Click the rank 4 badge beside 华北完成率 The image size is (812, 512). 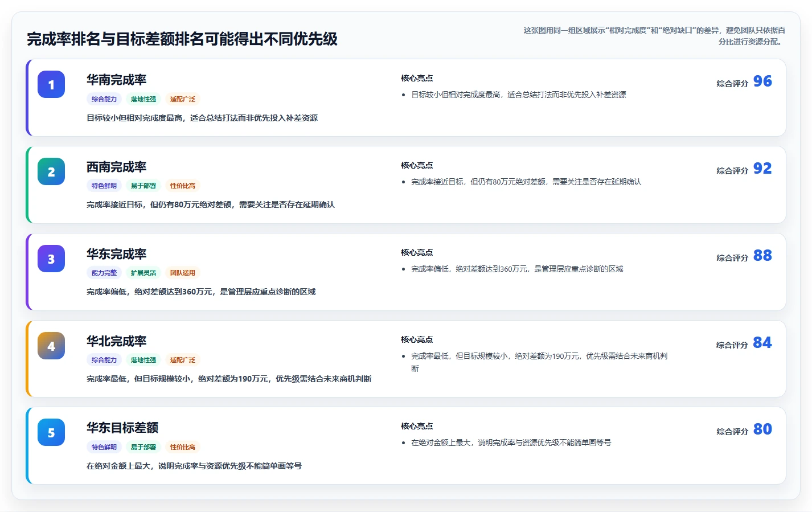pyautogui.click(x=51, y=346)
